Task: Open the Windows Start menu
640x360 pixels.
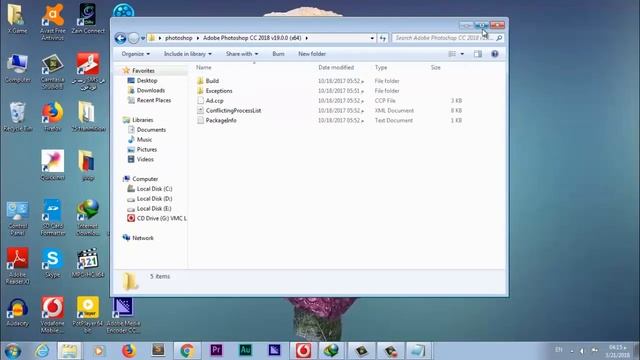Action: (x=12, y=351)
